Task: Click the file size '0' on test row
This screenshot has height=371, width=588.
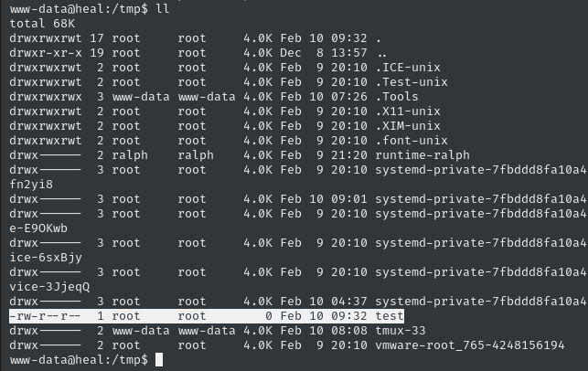Action: [x=269, y=316]
